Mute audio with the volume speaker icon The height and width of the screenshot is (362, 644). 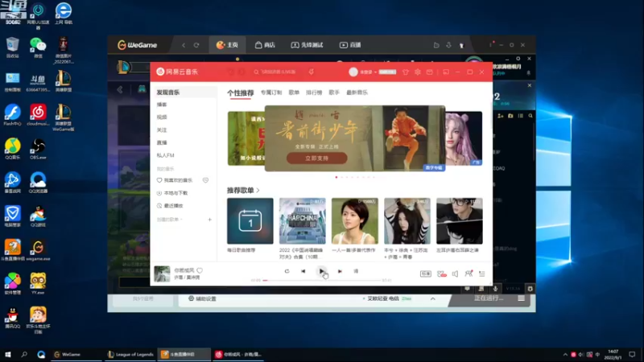click(x=455, y=274)
